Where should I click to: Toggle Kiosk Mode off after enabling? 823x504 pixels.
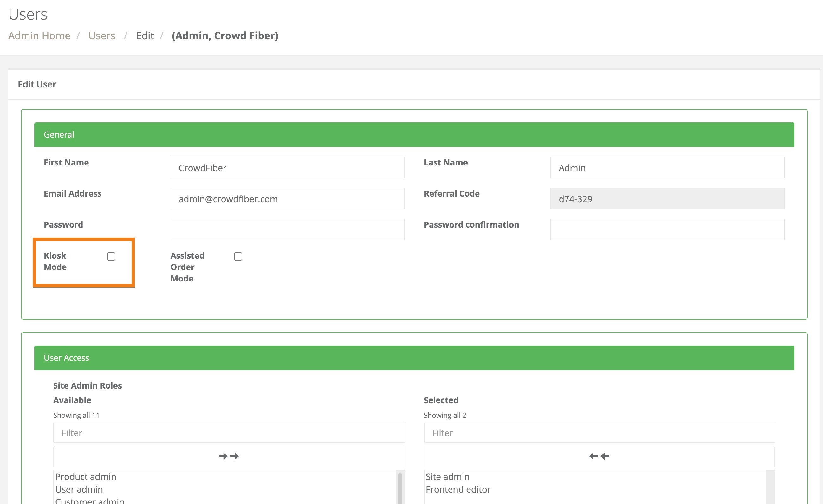tap(112, 256)
